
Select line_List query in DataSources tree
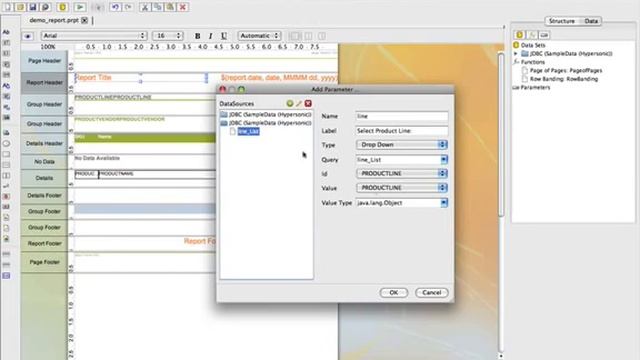(x=248, y=131)
